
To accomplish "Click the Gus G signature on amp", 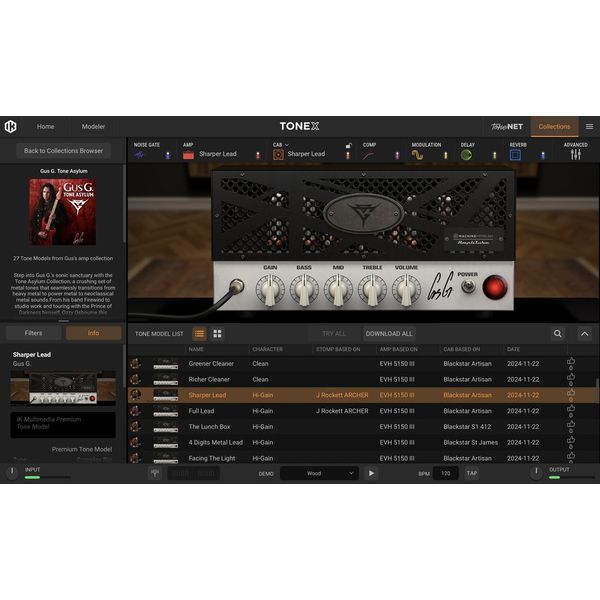I will [x=440, y=286].
